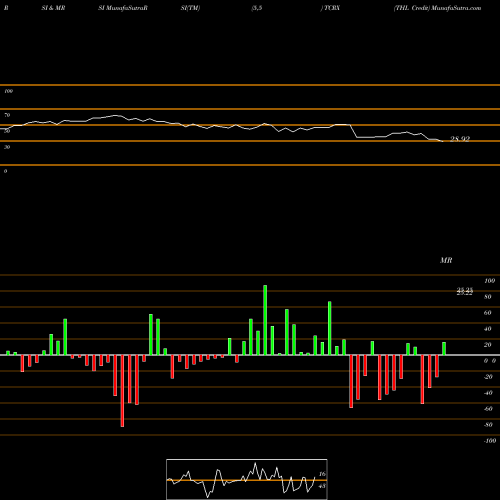Image resolution: width=500 pixels, height=500 pixels.
Task: Click the 'SI & MR' header text
Action: tap(53, 8)
